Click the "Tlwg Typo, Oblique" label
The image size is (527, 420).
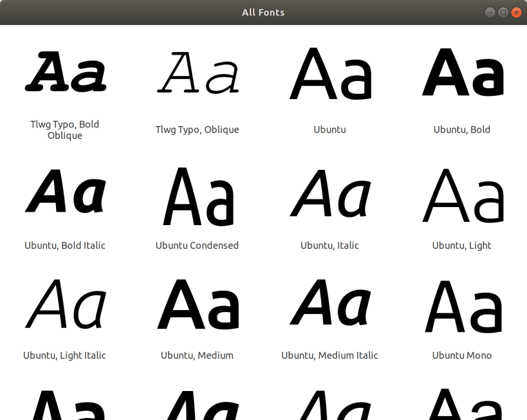198,130
